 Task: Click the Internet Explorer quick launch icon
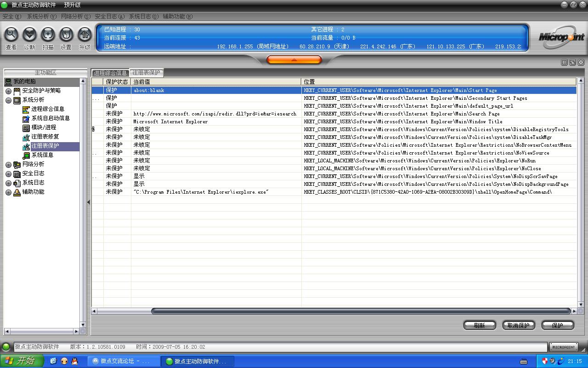point(53,361)
